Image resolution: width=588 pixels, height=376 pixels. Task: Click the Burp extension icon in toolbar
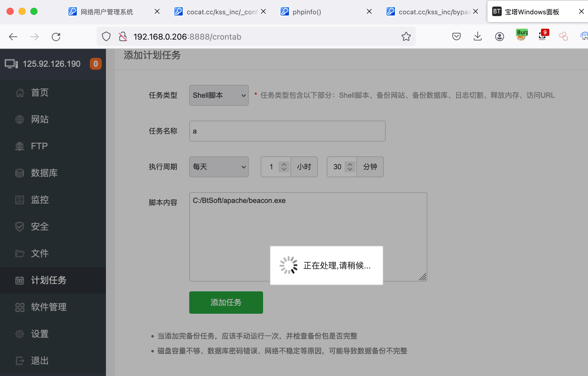pos(522,35)
